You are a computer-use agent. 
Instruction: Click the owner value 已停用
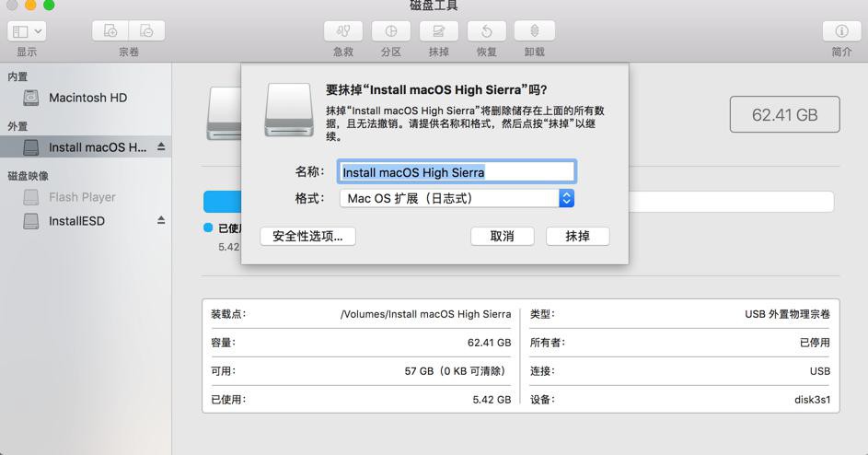point(815,343)
